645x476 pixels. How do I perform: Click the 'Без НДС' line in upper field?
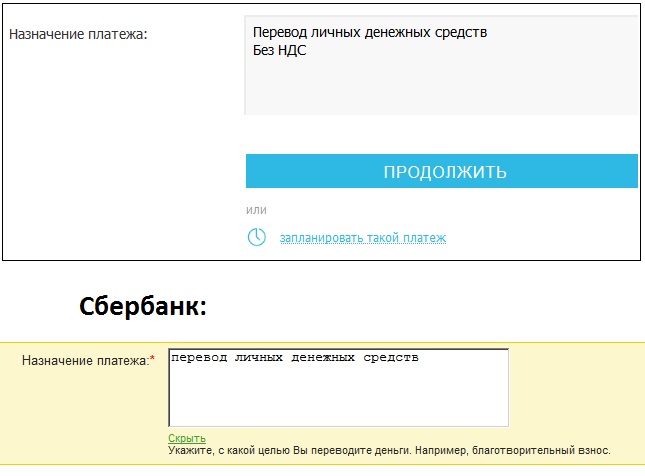point(280,51)
